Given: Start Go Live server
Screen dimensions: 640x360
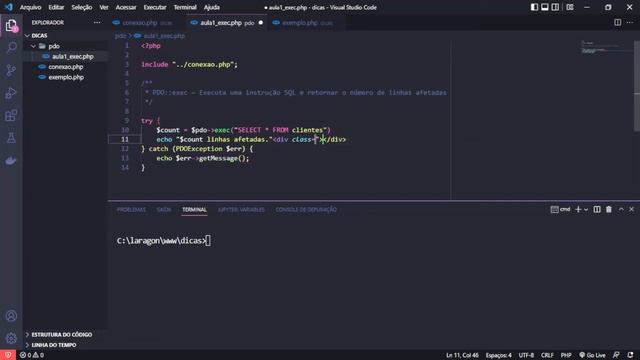Looking at the screenshot, I should [592, 355].
